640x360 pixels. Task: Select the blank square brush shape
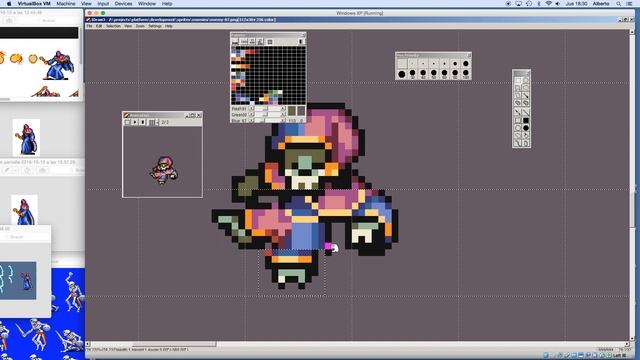pyautogui.click(x=402, y=63)
